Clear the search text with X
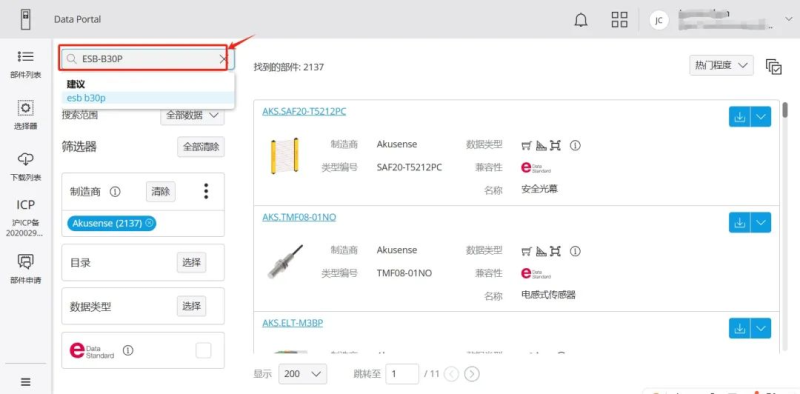The image size is (800, 394). (222, 59)
